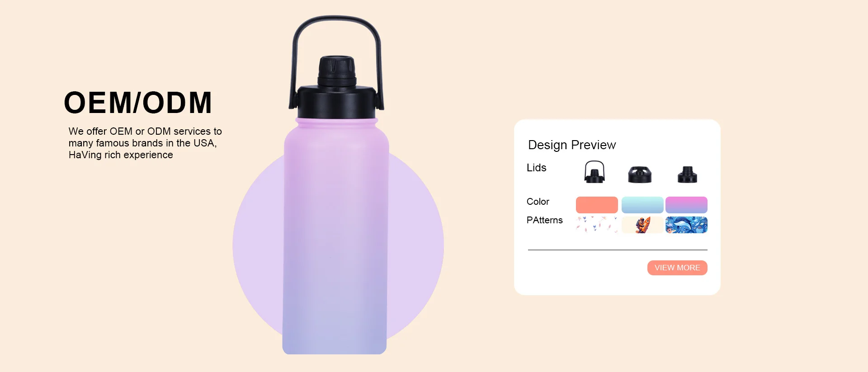
Task: Click the OEM or ODM services description
Action: [145, 143]
